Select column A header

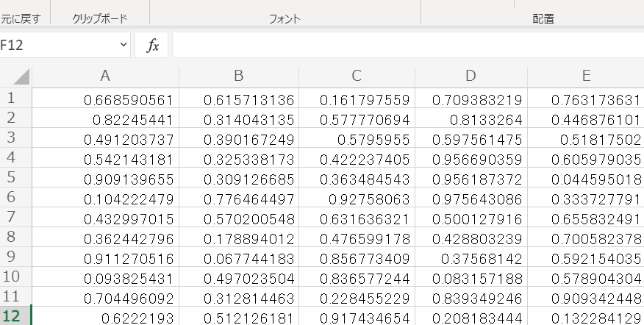105,76
